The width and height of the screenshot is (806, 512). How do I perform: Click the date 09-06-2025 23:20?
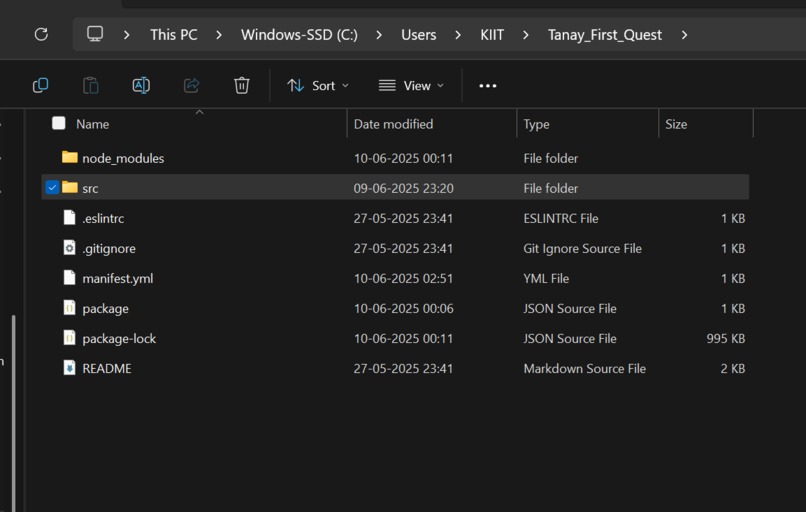(404, 189)
